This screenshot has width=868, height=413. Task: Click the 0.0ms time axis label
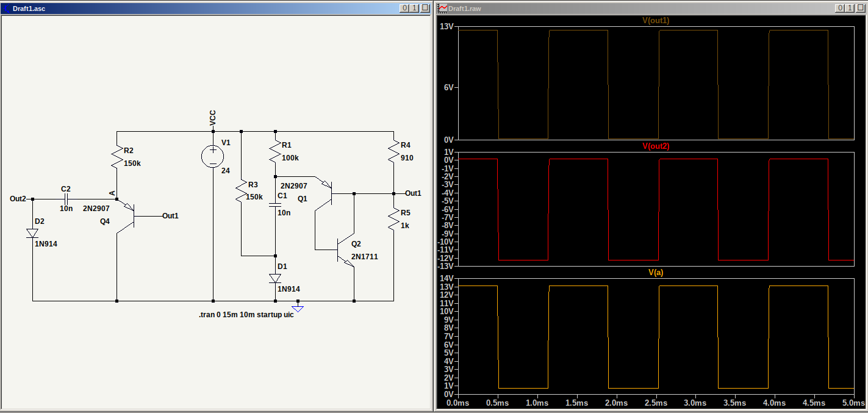click(x=458, y=404)
